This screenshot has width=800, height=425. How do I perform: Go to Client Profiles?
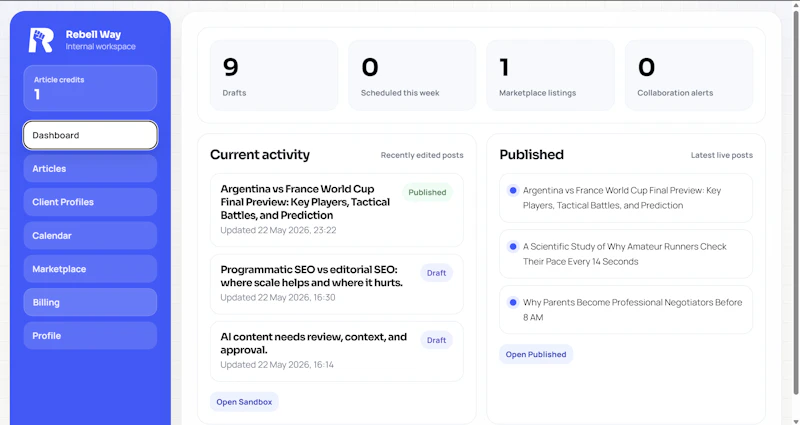(x=90, y=202)
